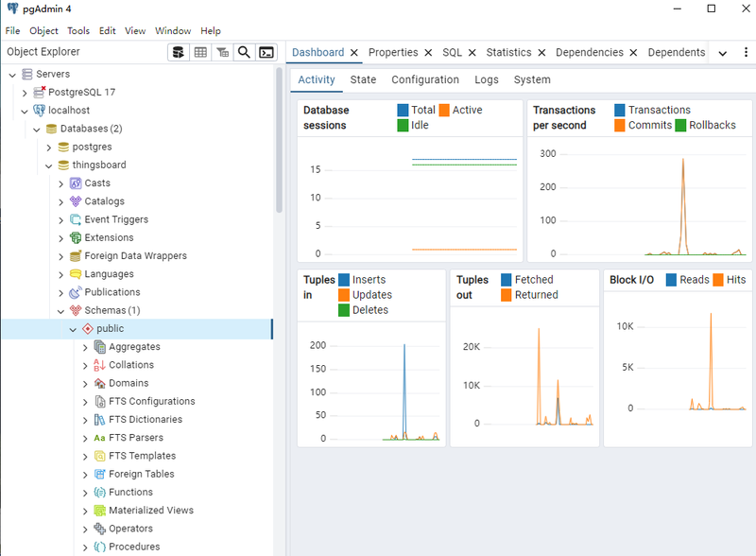The width and height of the screenshot is (756, 556).
Task: Click the Catalogs node icon
Action: tap(76, 201)
